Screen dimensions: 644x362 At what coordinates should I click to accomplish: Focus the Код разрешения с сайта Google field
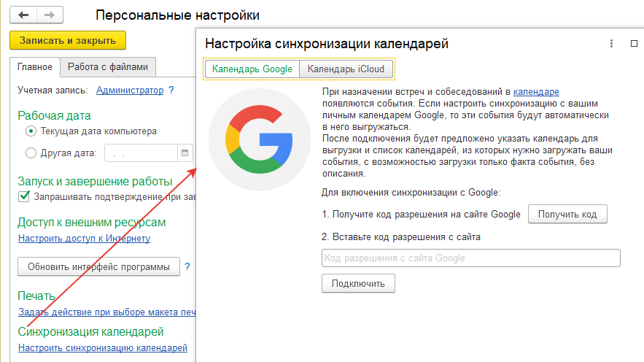(x=470, y=258)
